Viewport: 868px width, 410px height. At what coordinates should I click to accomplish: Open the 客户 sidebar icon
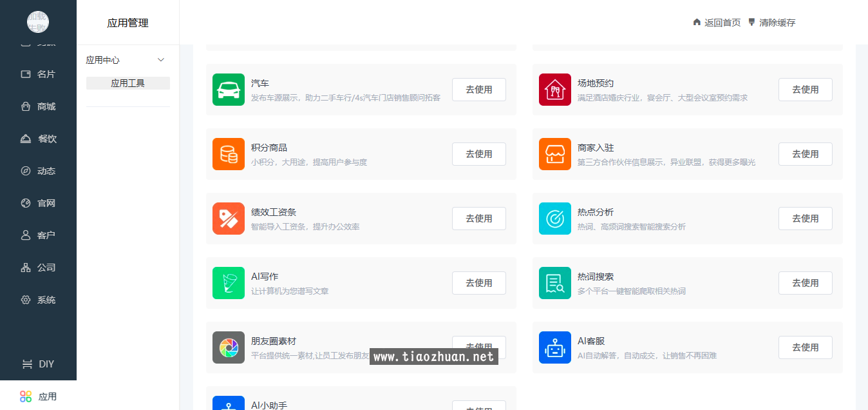[x=26, y=235]
